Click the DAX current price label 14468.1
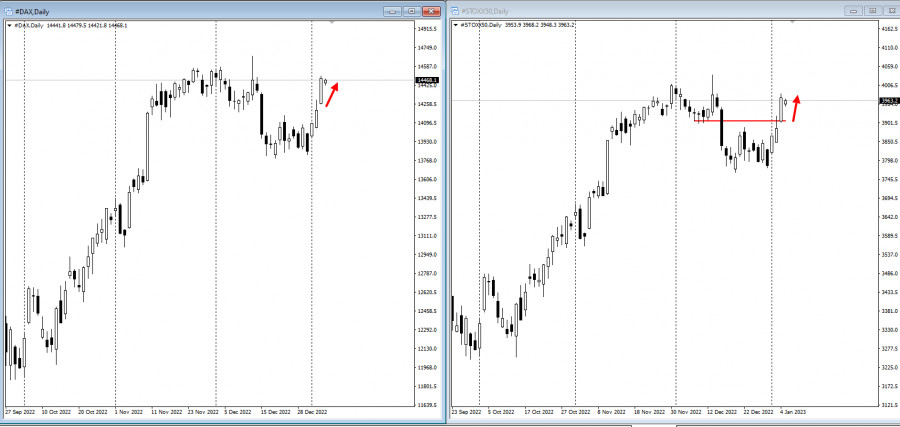Viewport: 900px width, 427px height. click(x=428, y=80)
